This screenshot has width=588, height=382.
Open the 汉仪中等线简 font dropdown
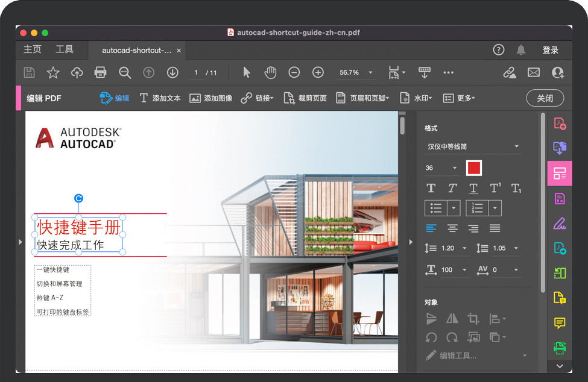click(x=473, y=146)
